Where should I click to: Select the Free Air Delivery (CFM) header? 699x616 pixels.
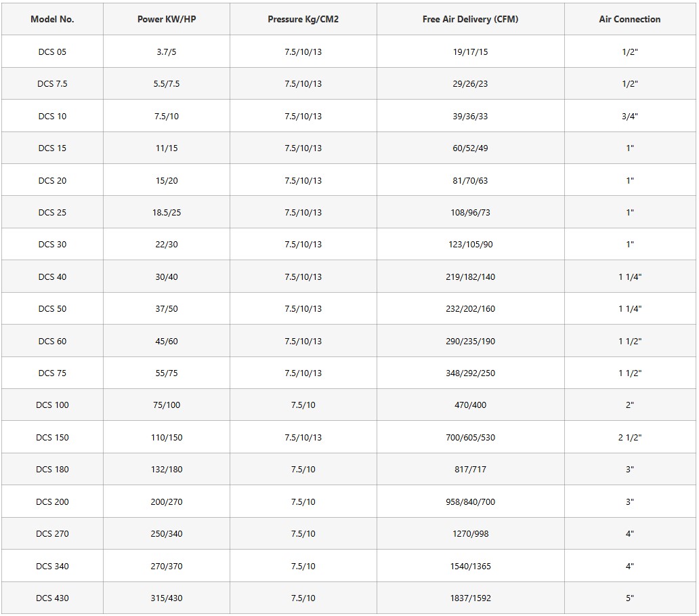click(470, 19)
